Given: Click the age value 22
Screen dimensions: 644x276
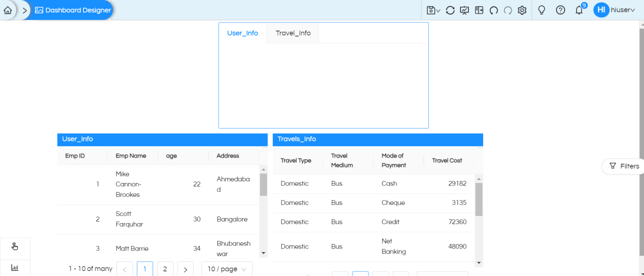Looking at the screenshot, I should click(x=183, y=185).
